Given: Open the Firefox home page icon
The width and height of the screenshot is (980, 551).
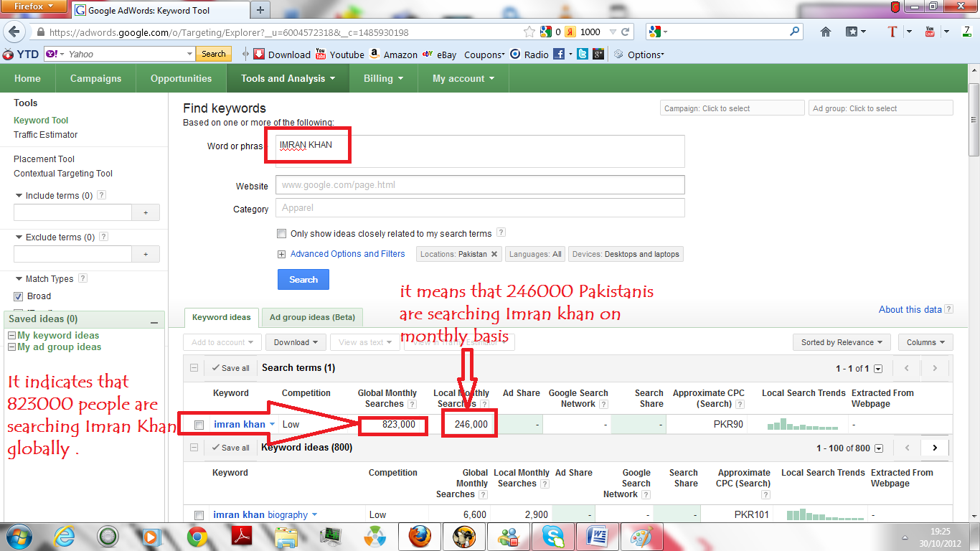Looking at the screenshot, I should pyautogui.click(x=826, y=32).
